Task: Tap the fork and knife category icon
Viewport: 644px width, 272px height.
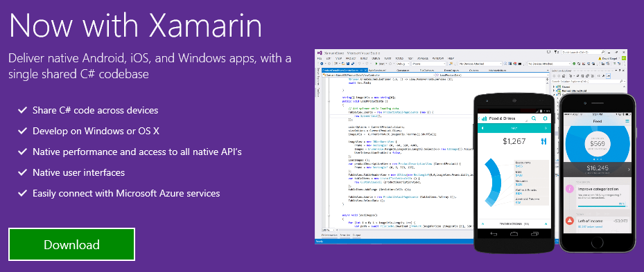Action: (x=543, y=142)
